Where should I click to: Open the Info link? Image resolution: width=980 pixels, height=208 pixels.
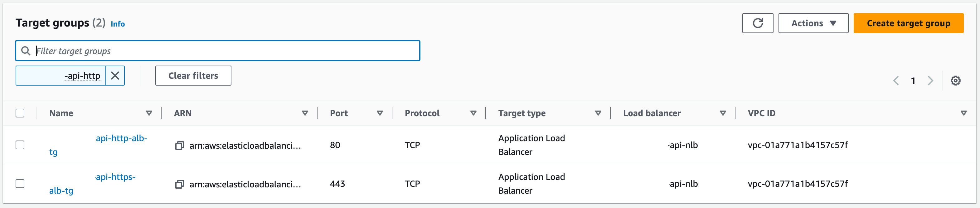coord(118,24)
